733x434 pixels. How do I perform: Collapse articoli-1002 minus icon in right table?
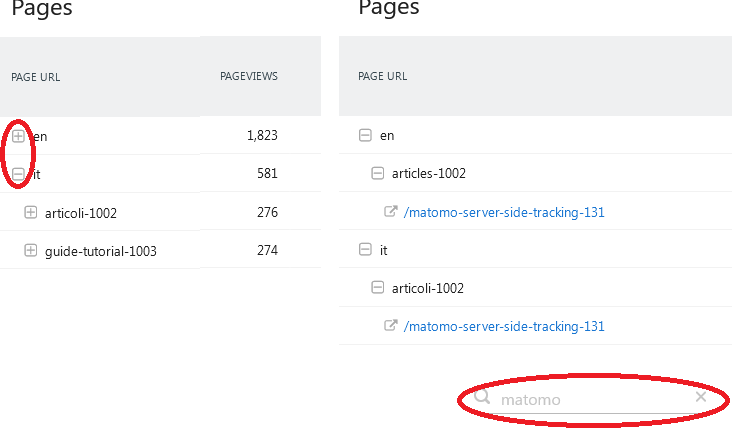377,288
